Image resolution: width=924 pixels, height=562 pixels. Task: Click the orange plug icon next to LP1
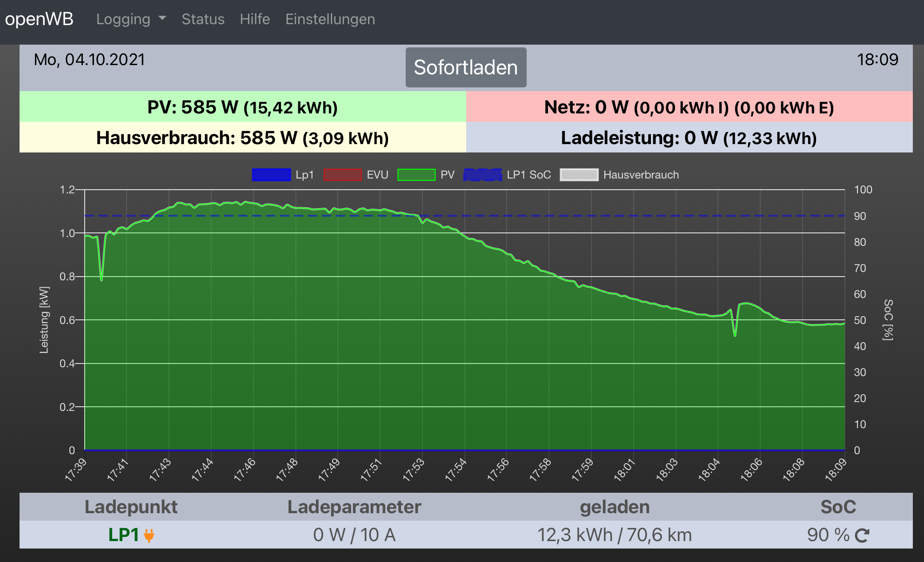(149, 536)
